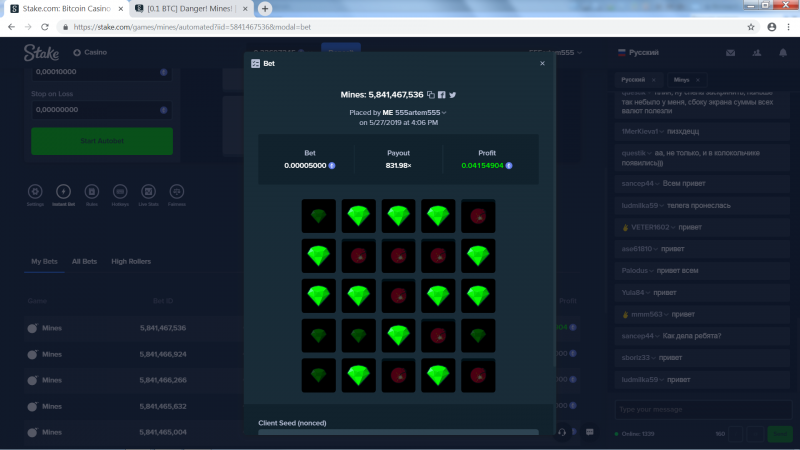Open the messages envelope icon
Viewport: 800px width, 450px height.
pos(731,53)
